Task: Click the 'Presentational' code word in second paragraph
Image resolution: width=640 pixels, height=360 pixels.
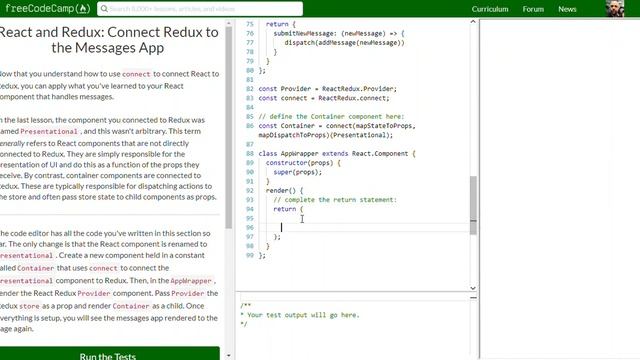Action: tap(49, 131)
